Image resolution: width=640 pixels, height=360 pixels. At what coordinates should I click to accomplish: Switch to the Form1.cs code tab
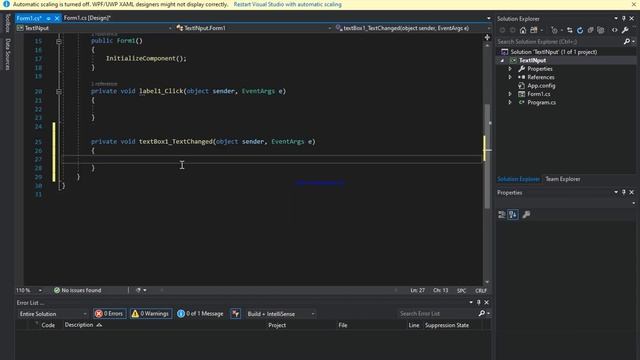pos(29,18)
